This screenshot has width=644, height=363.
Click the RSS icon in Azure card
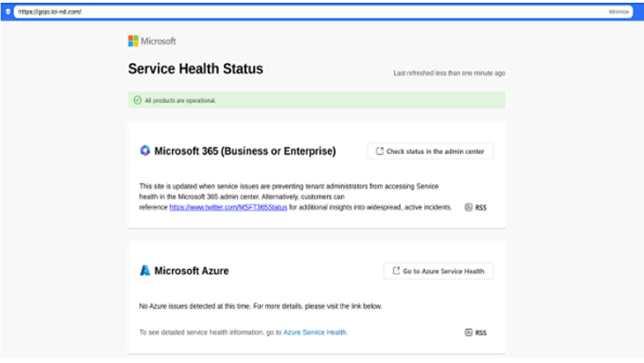(468, 333)
